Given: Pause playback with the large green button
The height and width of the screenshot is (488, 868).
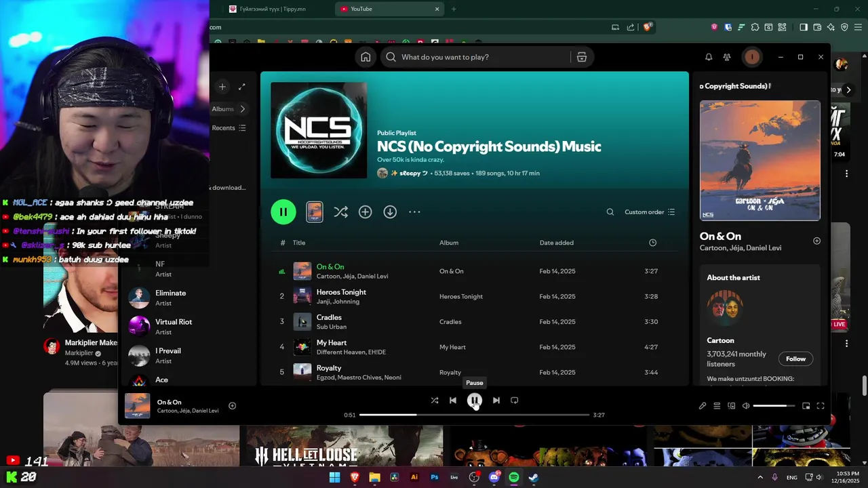Looking at the screenshot, I should click(x=283, y=212).
